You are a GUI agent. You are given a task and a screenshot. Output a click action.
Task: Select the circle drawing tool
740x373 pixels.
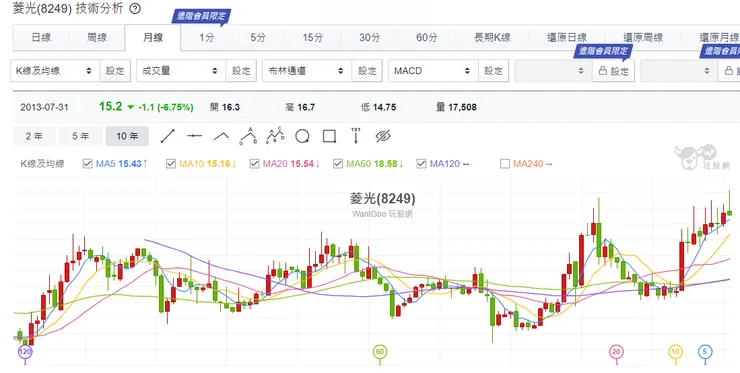pos(302,136)
